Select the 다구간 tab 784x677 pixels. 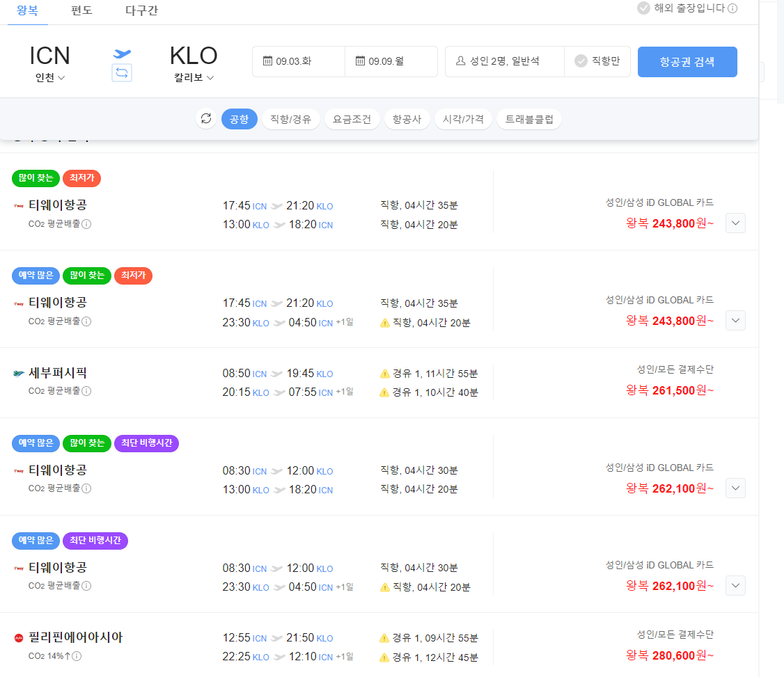(x=141, y=11)
